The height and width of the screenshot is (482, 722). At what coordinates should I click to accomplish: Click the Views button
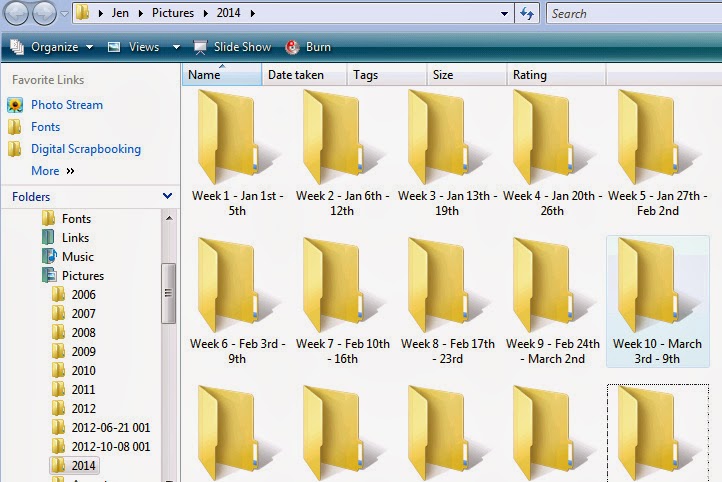click(134, 47)
